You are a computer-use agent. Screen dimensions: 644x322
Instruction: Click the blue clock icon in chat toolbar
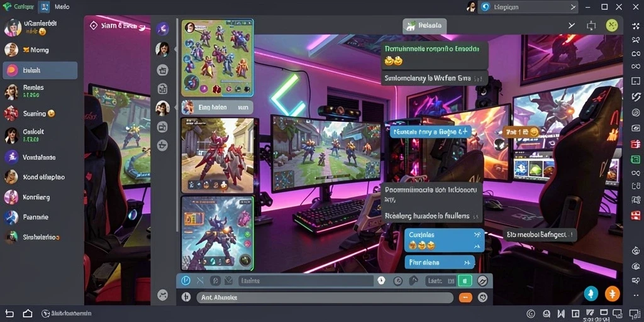(x=186, y=280)
